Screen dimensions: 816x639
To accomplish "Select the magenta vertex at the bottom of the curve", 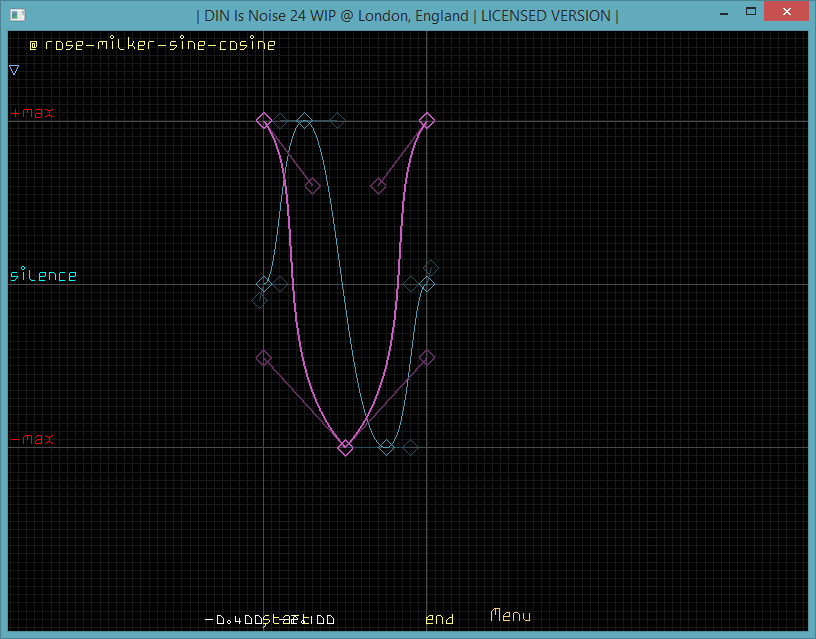I will tap(345, 448).
